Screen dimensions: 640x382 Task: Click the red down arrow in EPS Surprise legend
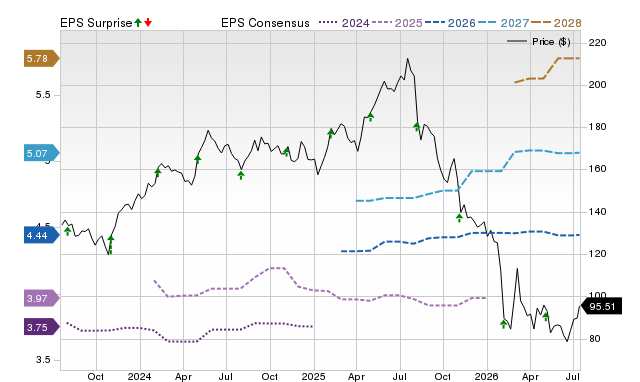(x=148, y=23)
